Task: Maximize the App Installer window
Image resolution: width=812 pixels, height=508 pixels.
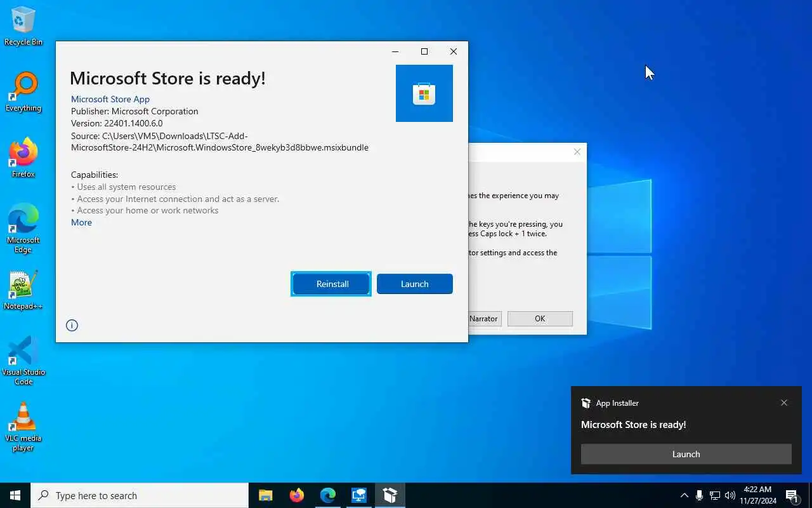Action: click(x=424, y=51)
